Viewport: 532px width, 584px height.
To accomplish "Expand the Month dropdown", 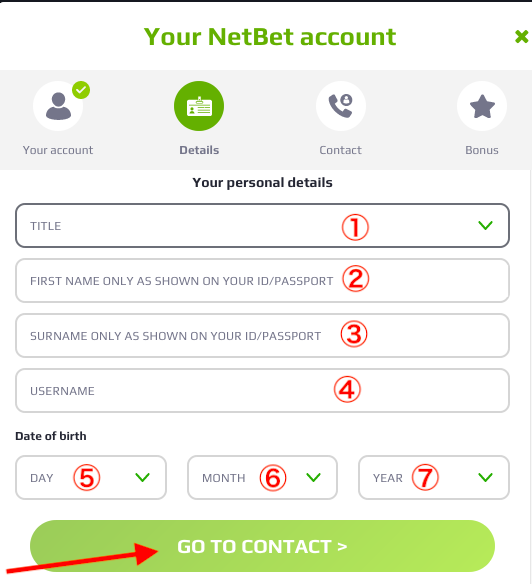I will (x=262, y=477).
